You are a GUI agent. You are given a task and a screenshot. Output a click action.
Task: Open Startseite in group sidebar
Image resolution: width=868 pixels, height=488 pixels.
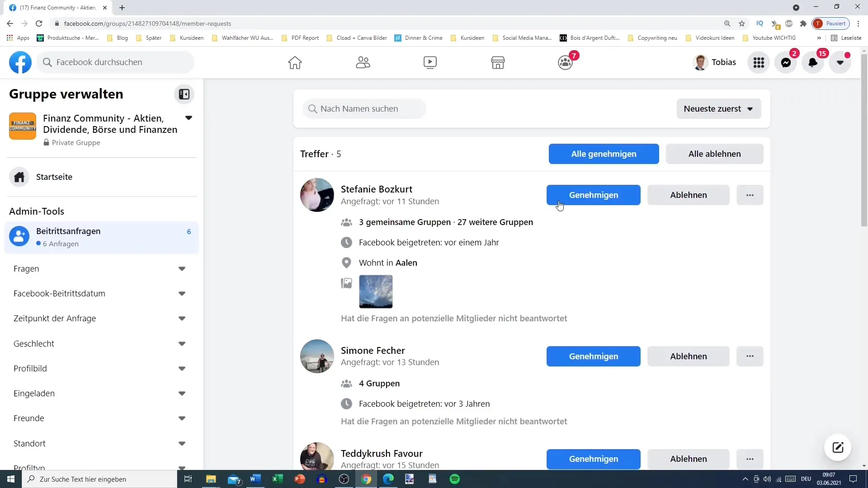point(102,177)
